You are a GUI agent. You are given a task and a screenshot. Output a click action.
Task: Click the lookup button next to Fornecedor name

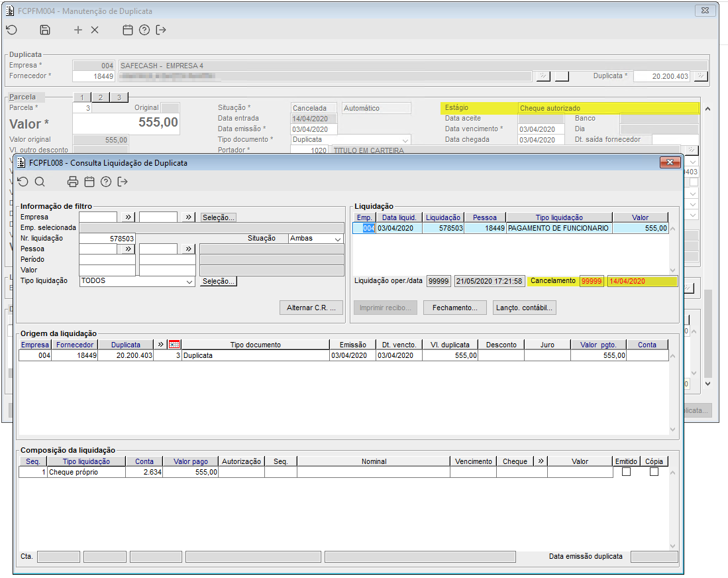click(x=543, y=76)
